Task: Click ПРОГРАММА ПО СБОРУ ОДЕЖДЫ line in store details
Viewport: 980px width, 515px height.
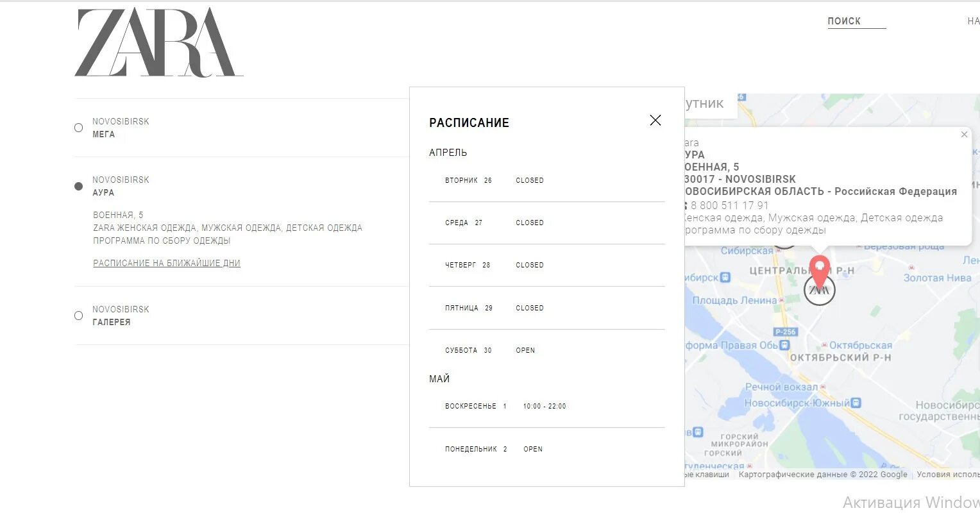Action: coord(162,241)
